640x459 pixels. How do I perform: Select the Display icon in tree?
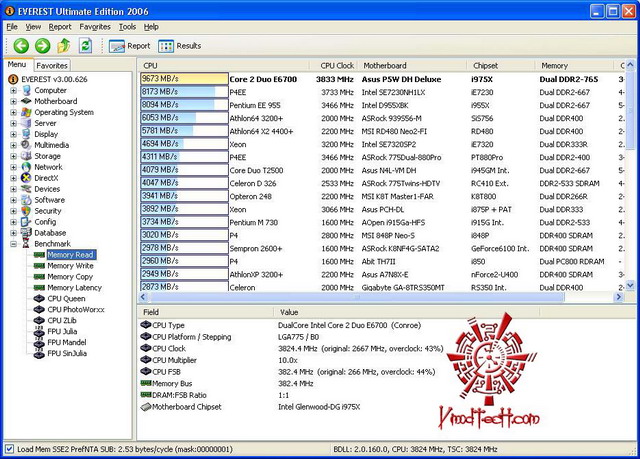pyautogui.click(x=27, y=134)
